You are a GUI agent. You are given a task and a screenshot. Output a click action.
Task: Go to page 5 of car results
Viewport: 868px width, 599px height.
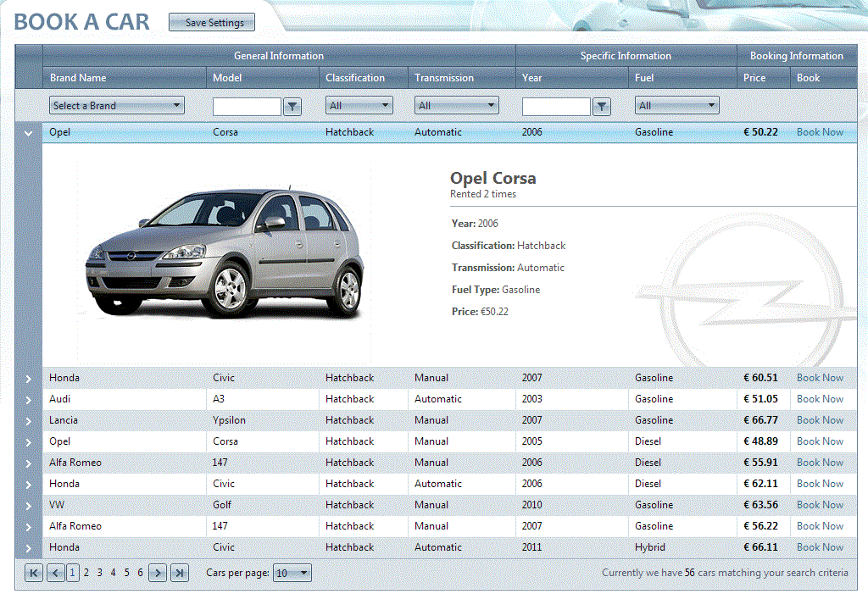coord(127,573)
